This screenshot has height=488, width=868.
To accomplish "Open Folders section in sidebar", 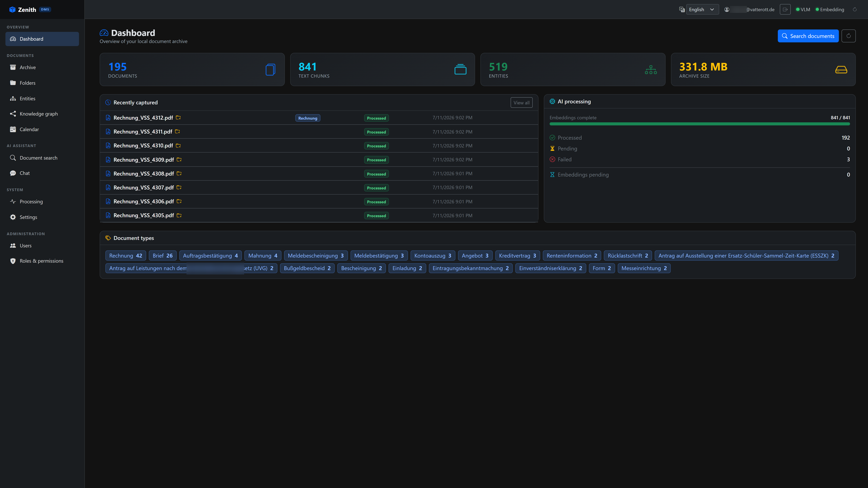I will point(42,83).
